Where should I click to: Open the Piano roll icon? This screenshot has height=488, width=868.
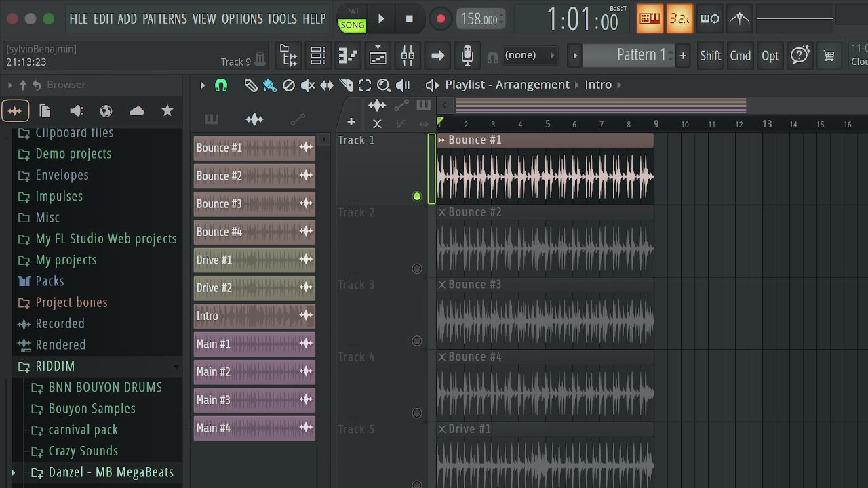pyautogui.click(x=348, y=56)
